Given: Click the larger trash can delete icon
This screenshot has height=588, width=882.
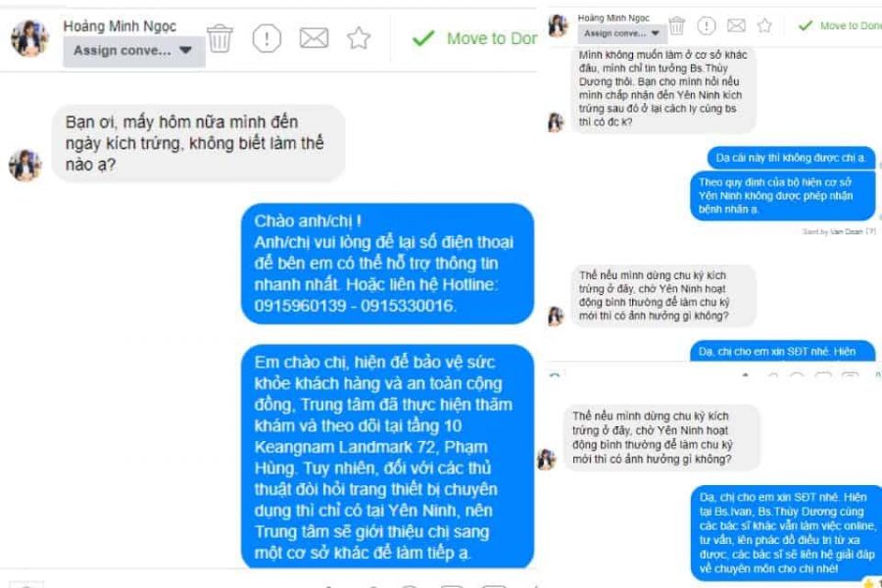Looking at the screenshot, I should click(220, 39).
